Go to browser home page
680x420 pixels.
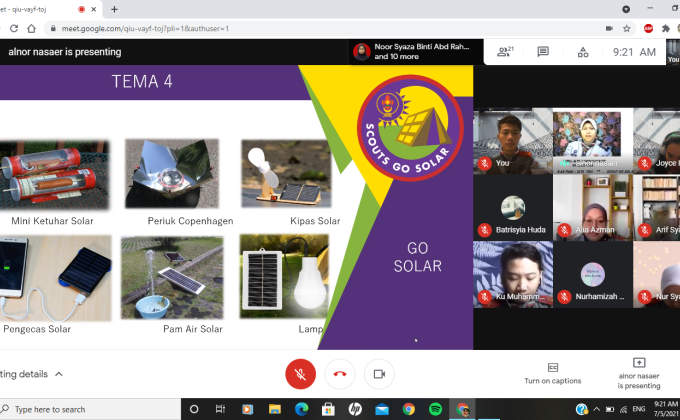pyautogui.click(x=31, y=29)
